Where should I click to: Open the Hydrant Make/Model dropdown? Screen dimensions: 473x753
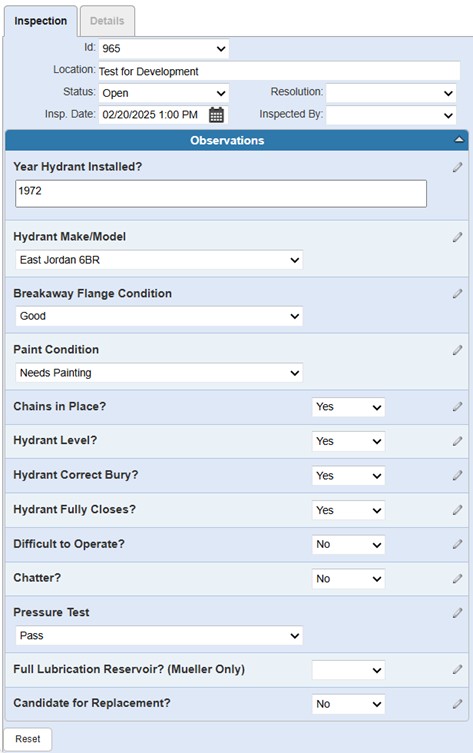pyautogui.click(x=159, y=260)
